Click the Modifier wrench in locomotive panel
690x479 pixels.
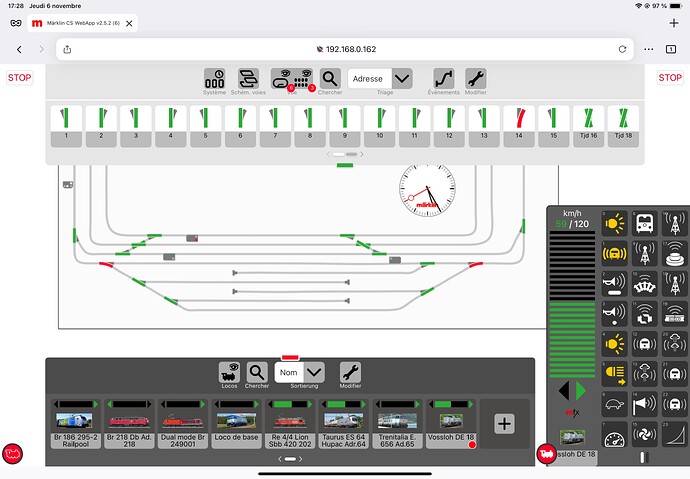coord(350,373)
